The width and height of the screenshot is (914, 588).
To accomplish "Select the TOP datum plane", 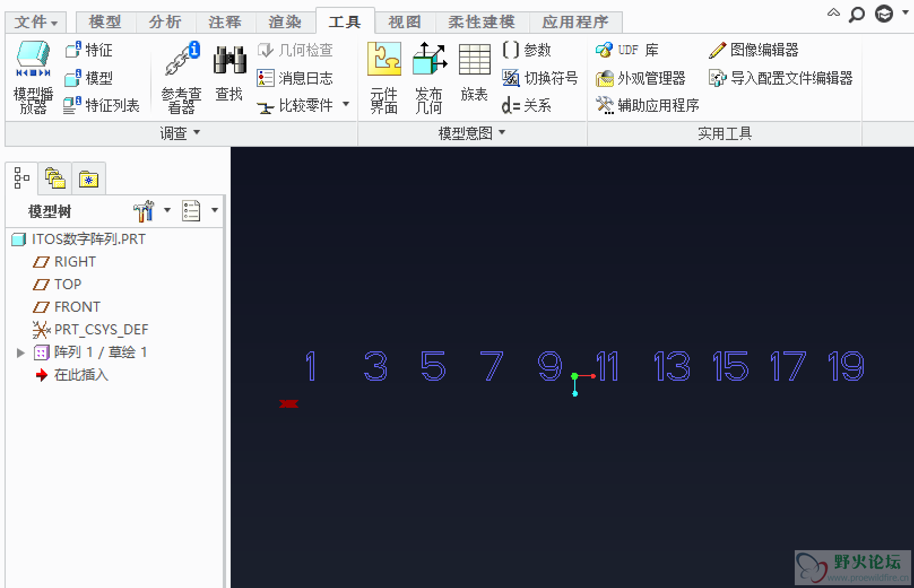I will pos(57,285).
